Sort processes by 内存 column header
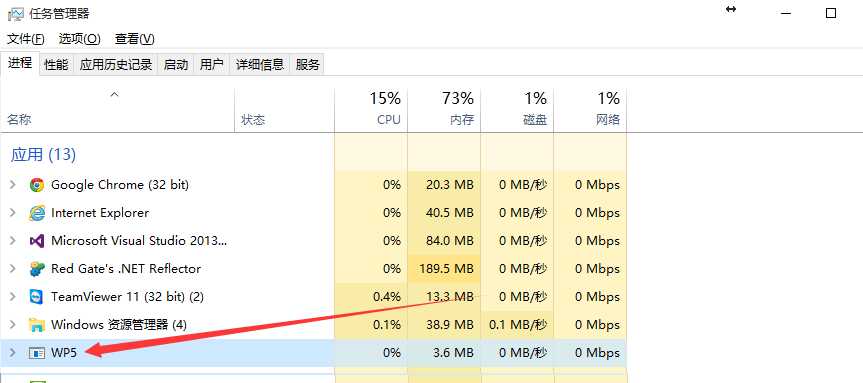Image resolution: width=863 pixels, height=383 pixels. tap(444, 109)
